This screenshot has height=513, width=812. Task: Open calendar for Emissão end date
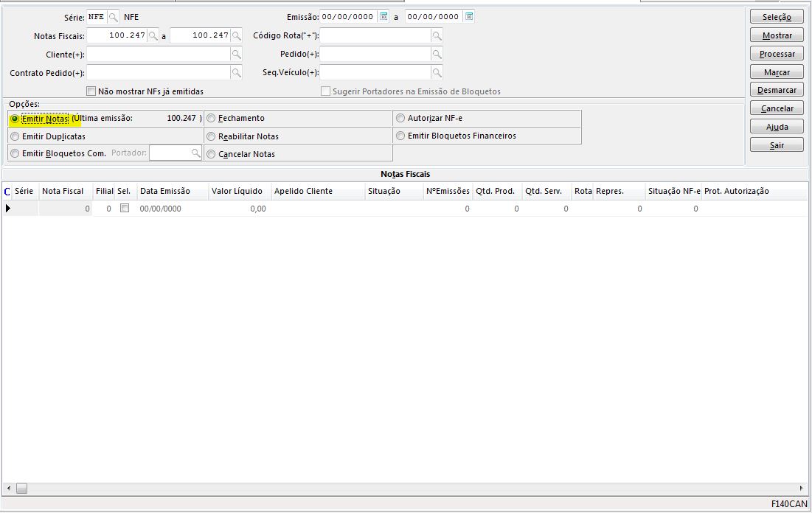pyautogui.click(x=469, y=16)
